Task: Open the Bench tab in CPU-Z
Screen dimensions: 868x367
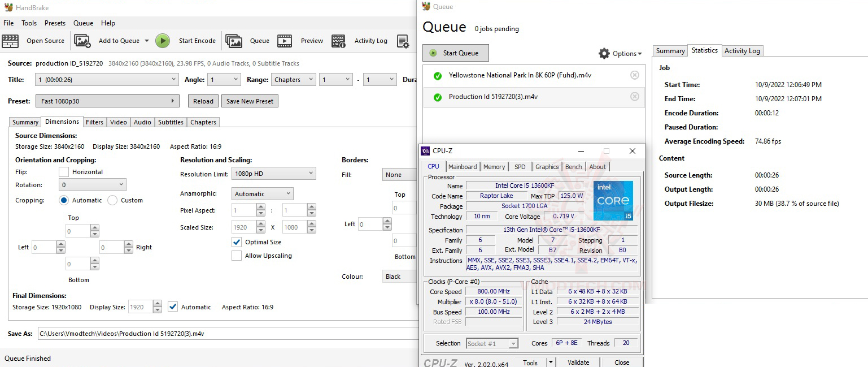Action: click(573, 167)
